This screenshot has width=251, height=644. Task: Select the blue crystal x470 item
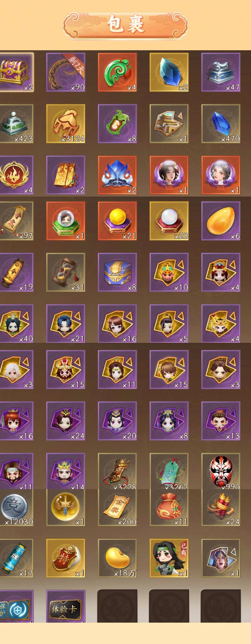pos(221,124)
